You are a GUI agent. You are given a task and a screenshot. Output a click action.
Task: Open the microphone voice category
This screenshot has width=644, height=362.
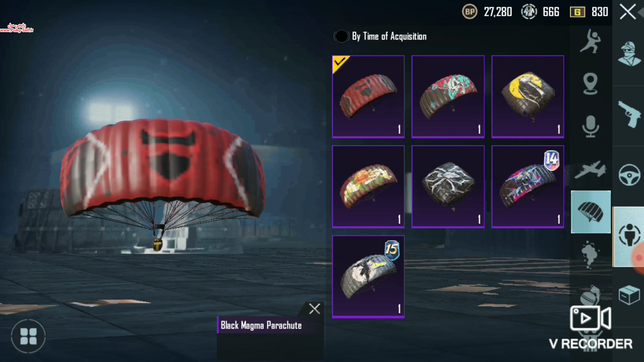[x=590, y=126]
